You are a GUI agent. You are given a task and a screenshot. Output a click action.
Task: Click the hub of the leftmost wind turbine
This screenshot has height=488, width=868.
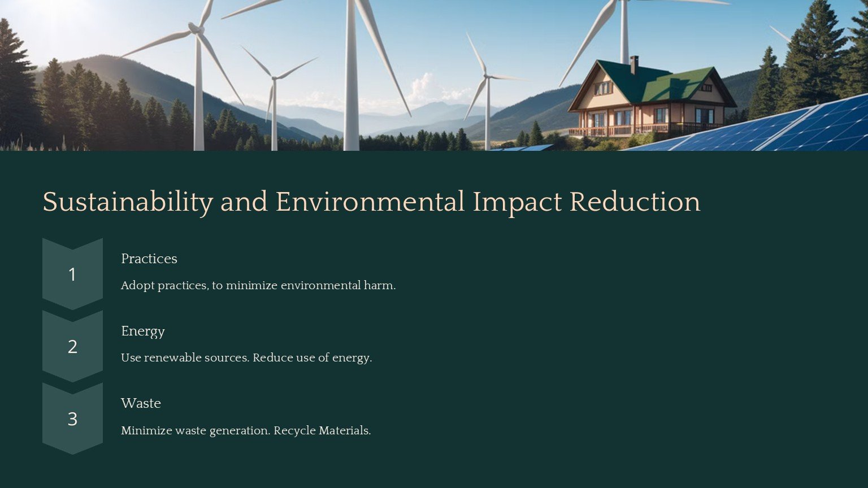pos(196,28)
